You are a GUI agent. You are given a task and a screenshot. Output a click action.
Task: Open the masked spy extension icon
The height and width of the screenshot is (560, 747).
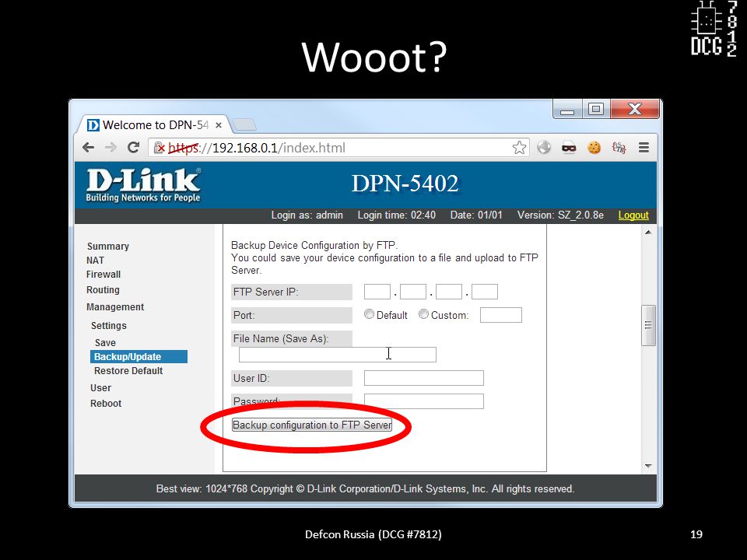[569, 148]
